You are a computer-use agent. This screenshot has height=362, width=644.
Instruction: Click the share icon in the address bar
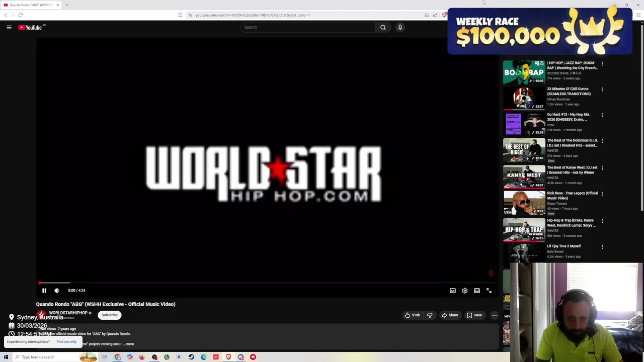[435, 15]
